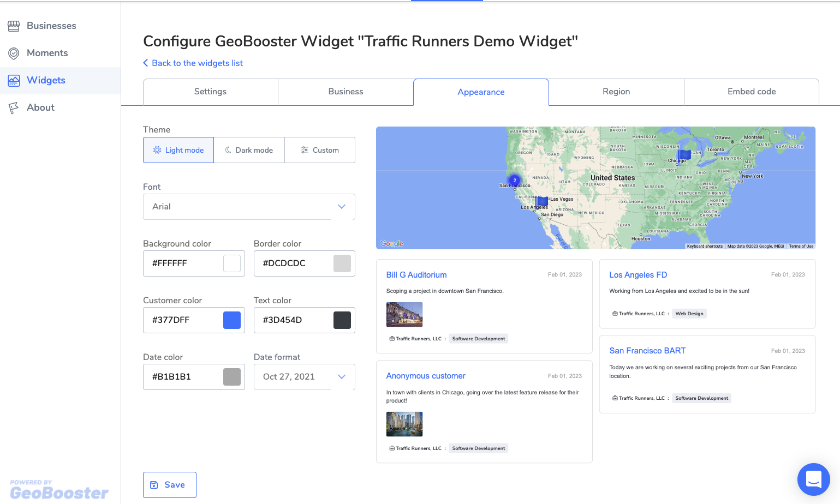
Task: Click the About flag icon in sidebar
Action: (14, 107)
